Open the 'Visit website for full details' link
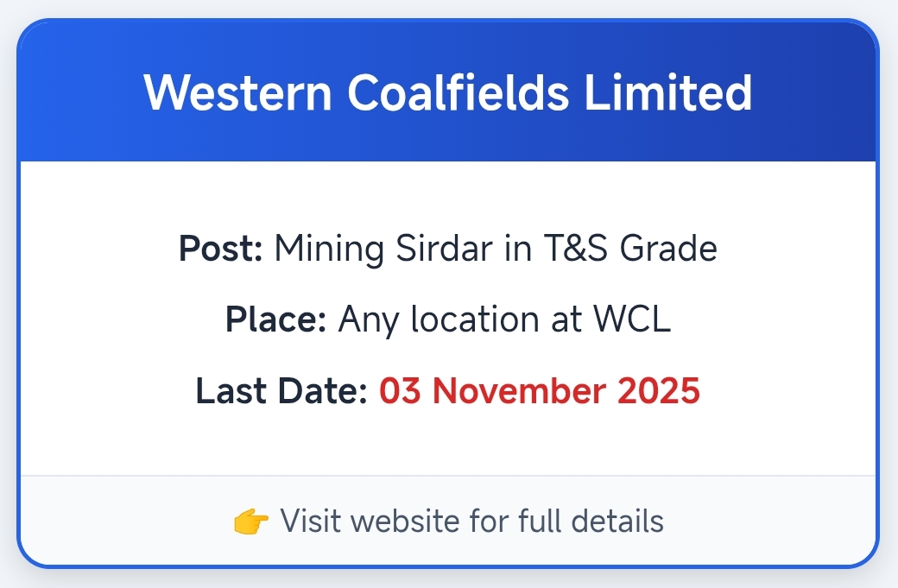This screenshot has width=898, height=588. click(x=471, y=522)
